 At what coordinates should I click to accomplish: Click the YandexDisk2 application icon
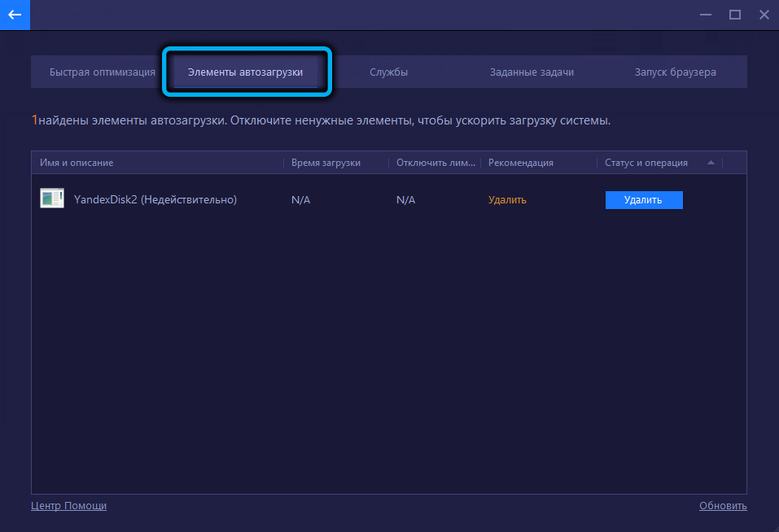[x=52, y=198]
